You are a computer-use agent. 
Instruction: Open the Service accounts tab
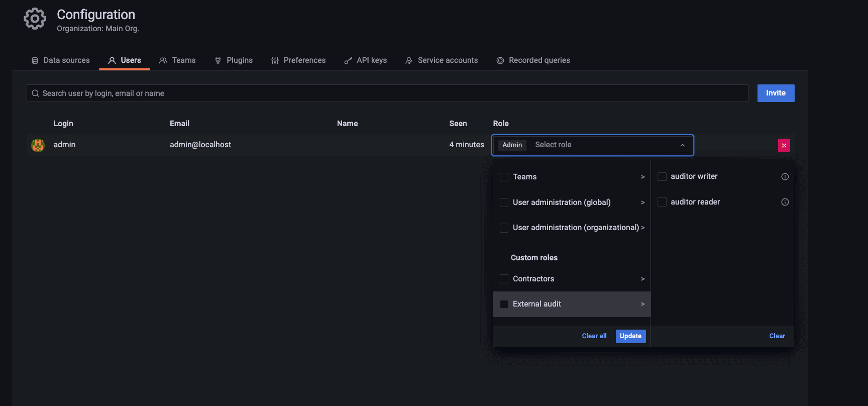click(442, 60)
